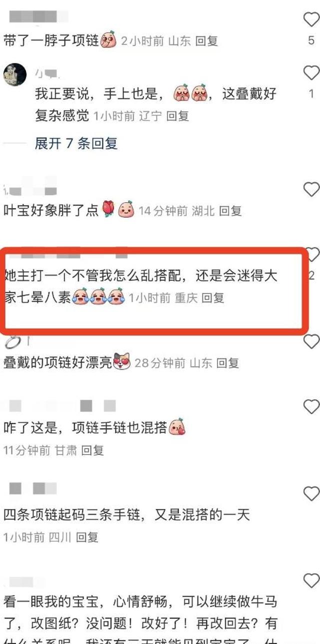Like the 带了一脖子项链 comment

[x=311, y=20]
